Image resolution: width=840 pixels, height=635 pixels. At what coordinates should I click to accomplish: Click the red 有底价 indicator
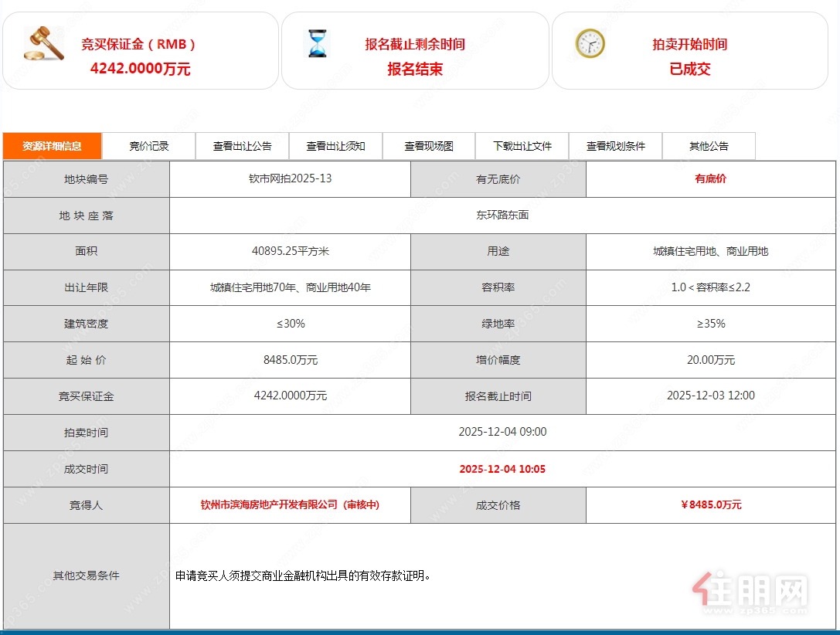pos(710,178)
